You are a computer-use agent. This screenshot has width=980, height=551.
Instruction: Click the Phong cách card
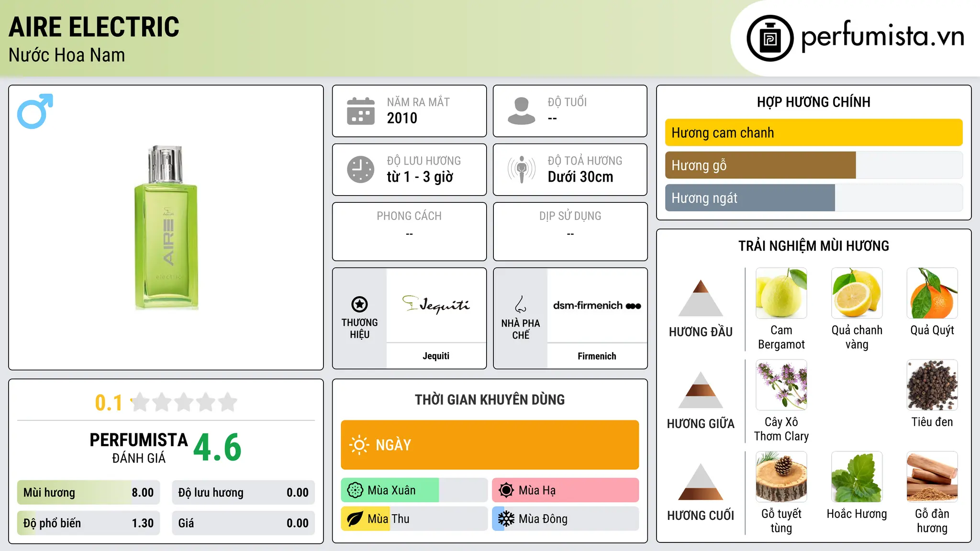(x=410, y=231)
